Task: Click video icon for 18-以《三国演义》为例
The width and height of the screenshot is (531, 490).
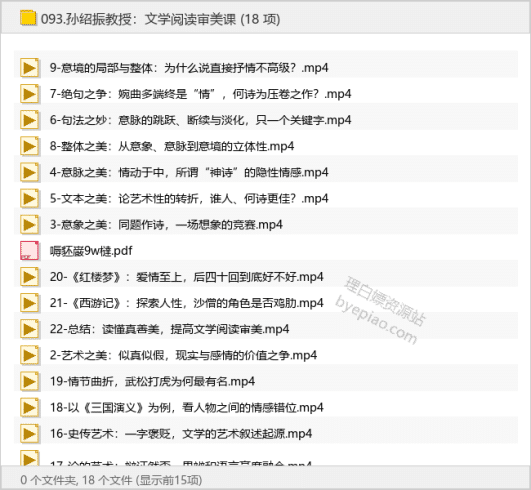Action: tap(29, 407)
